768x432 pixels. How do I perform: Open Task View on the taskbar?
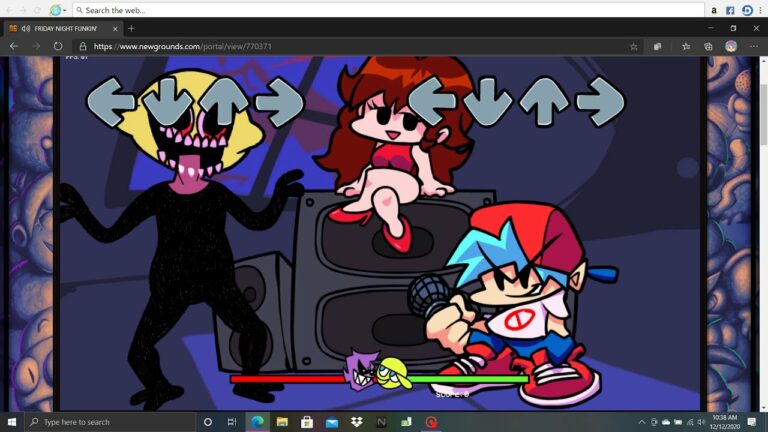click(232, 422)
